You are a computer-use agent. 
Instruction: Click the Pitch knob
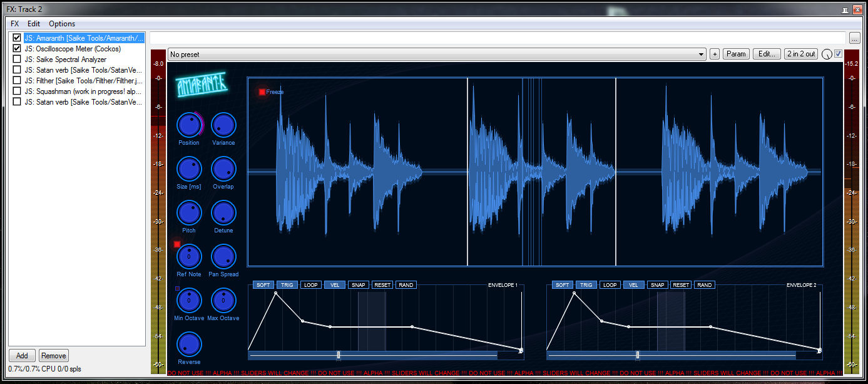coord(189,213)
